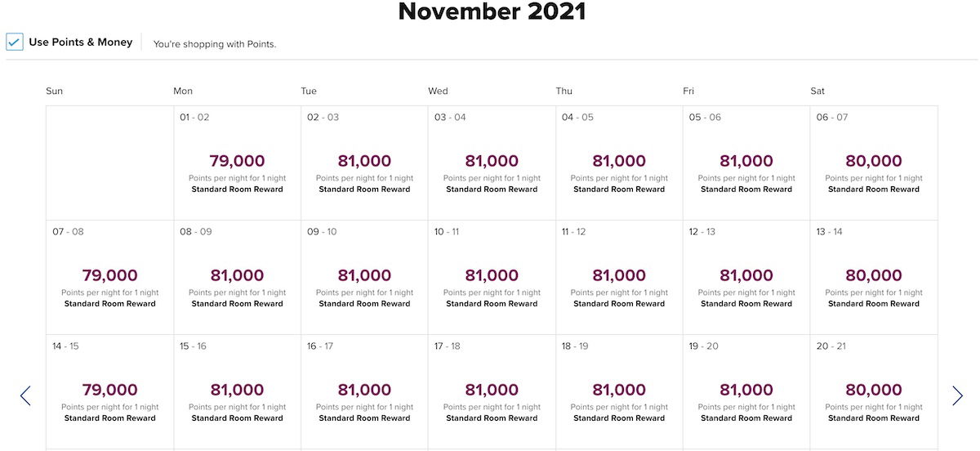The height and width of the screenshot is (451, 980).
Task: Pick the 12 - 13 Friday night
Action: pos(746,277)
